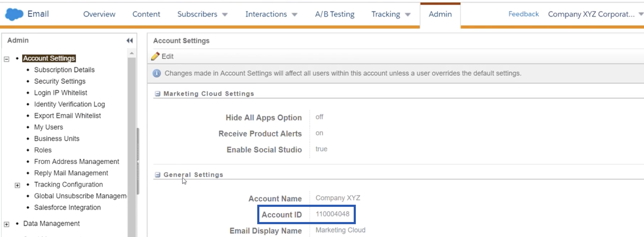The image size is (644, 237).
Task: Click the Hide All Apps Option label
Action: point(264,118)
